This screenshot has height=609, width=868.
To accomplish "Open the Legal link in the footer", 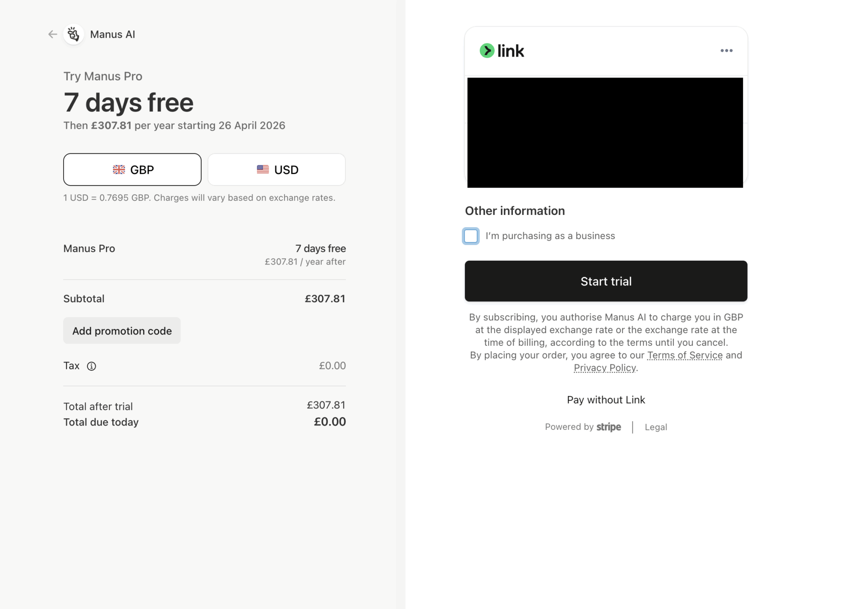I will click(656, 427).
